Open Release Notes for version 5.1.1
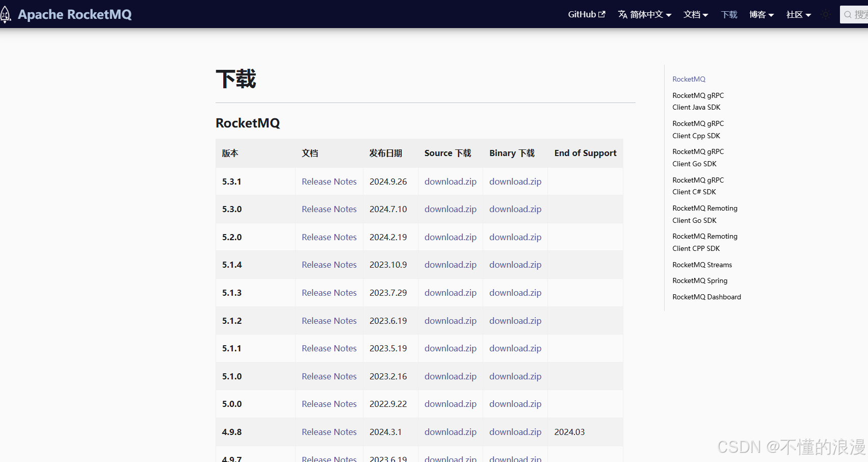Screen dimensions: 868x462 pyautogui.click(x=329, y=348)
